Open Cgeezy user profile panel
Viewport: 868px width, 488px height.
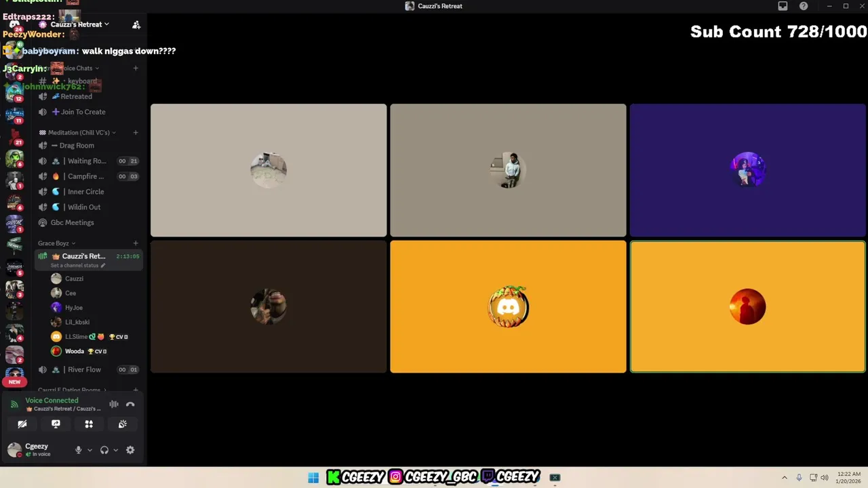[37, 449]
